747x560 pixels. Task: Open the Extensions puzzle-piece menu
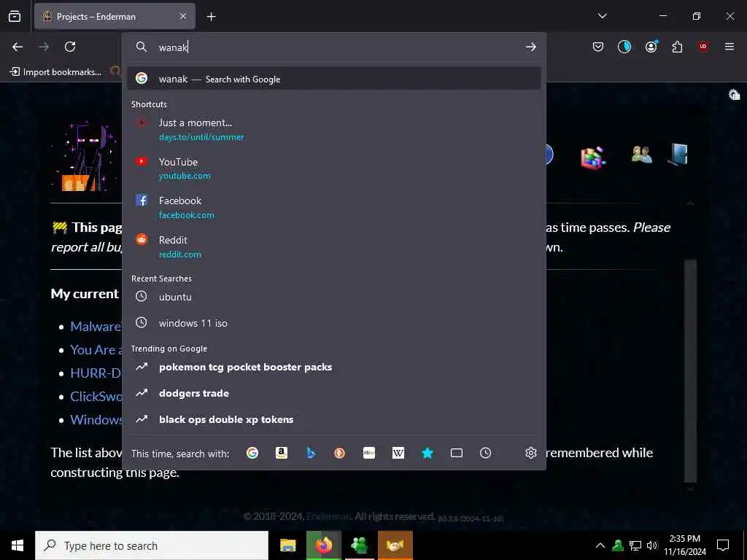(677, 47)
